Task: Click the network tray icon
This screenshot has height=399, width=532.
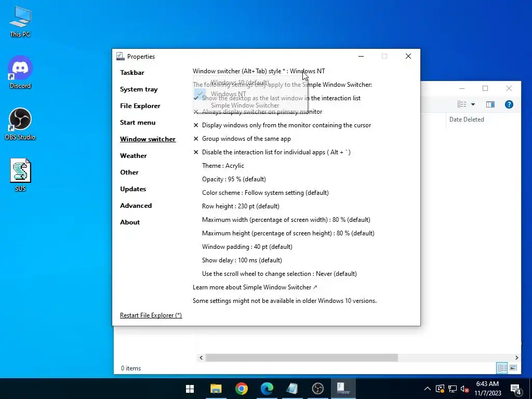Action: [x=453, y=389]
